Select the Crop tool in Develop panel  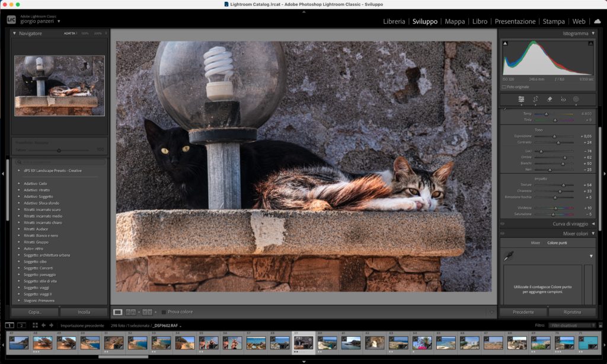[535, 100]
